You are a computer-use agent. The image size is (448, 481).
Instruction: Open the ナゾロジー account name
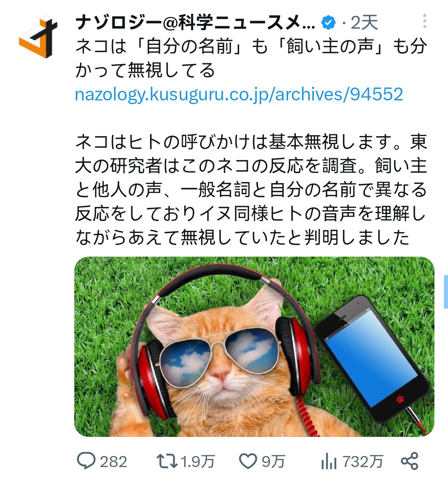click(x=195, y=23)
